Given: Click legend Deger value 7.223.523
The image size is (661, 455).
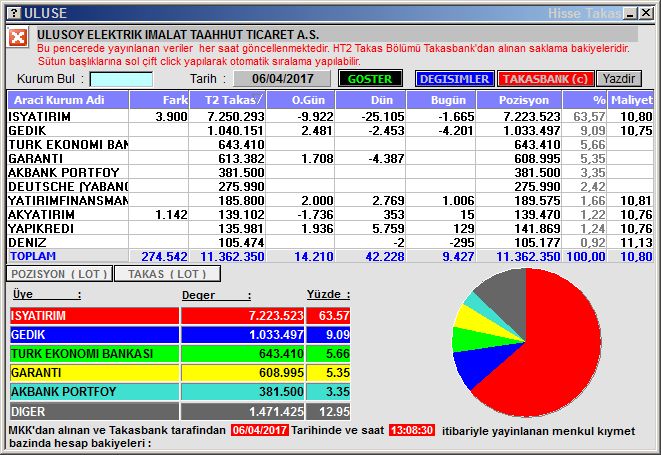Looking at the screenshot, I should (x=276, y=315).
